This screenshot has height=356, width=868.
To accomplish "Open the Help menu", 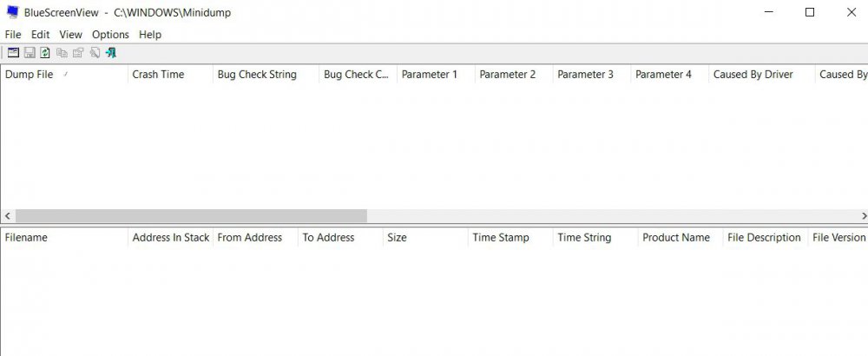I will (x=150, y=35).
